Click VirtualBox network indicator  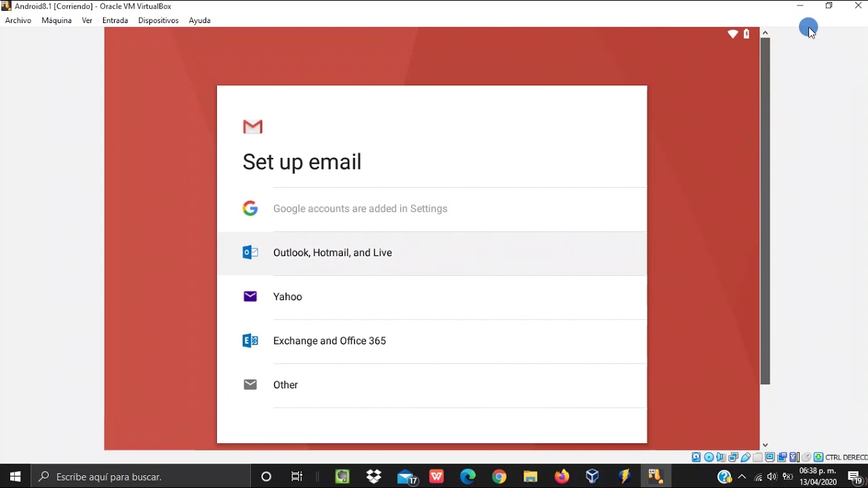click(733, 457)
